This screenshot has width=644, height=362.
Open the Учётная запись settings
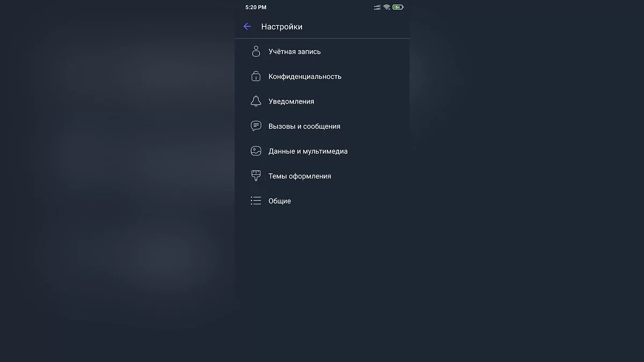[295, 51]
